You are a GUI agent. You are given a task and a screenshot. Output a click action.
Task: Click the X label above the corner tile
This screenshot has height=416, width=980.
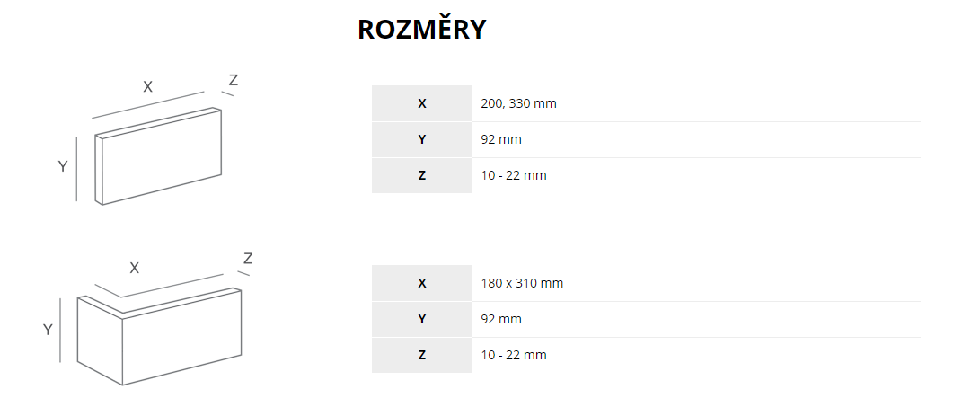pos(135,268)
